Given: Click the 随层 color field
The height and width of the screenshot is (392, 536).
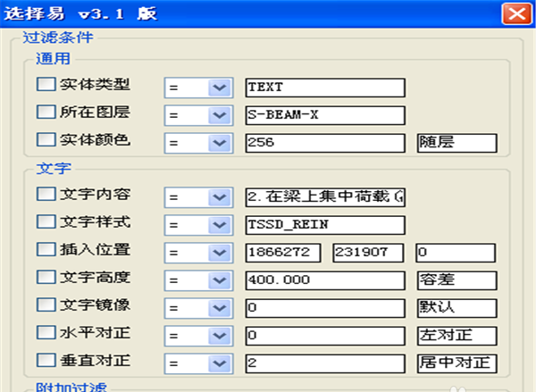Looking at the screenshot, I should click(456, 143).
